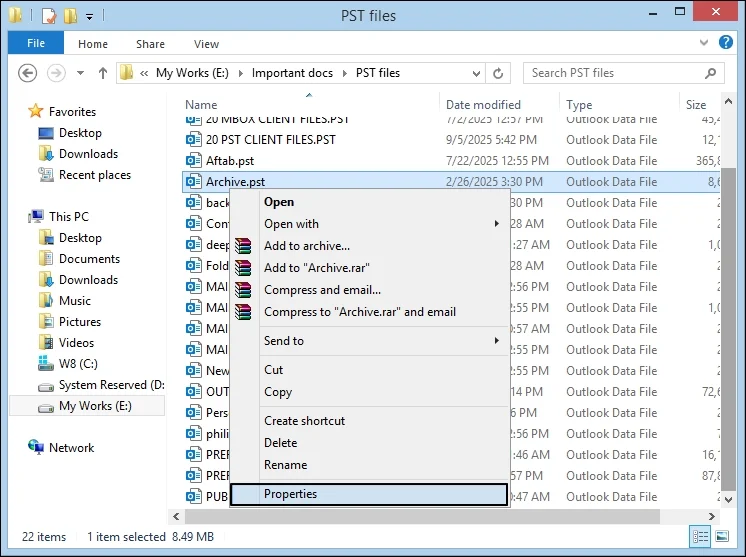The height and width of the screenshot is (557, 746).
Task: Expand the Open with submenu
Action: [x=369, y=224]
